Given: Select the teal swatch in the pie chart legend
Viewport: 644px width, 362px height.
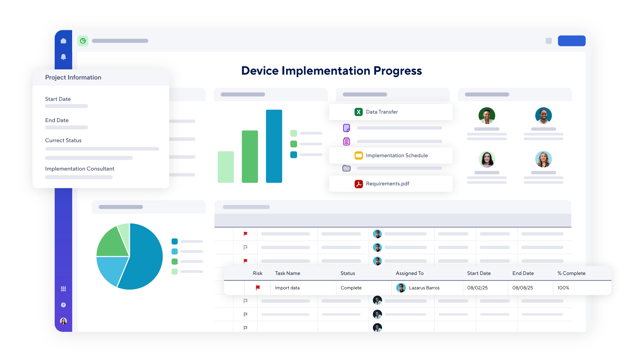Looking at the screenshot, I should pyautogui.click(x=174, y=241).
